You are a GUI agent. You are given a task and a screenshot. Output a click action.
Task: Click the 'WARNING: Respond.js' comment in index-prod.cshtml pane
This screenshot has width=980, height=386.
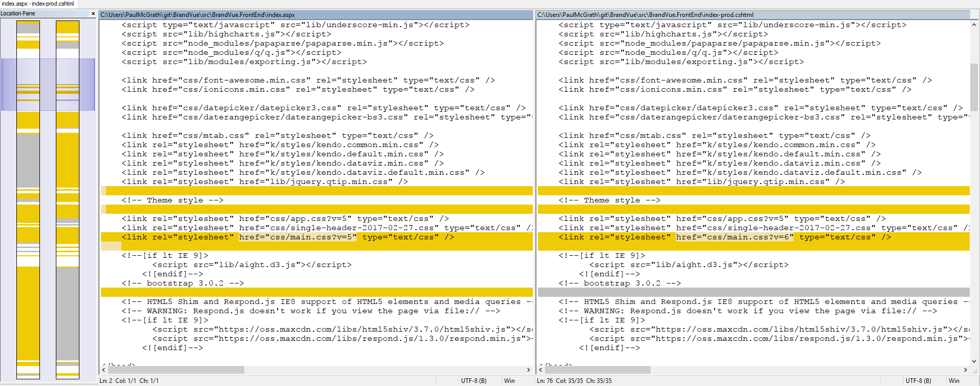tap(748, 311)
